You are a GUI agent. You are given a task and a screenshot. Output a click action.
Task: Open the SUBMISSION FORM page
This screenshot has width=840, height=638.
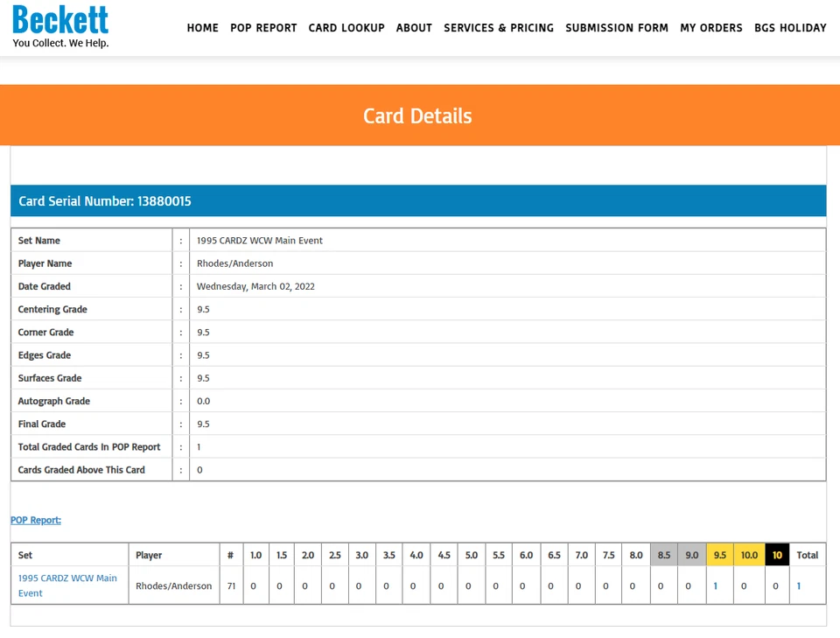pyautogui.click(x=617, y=28)
